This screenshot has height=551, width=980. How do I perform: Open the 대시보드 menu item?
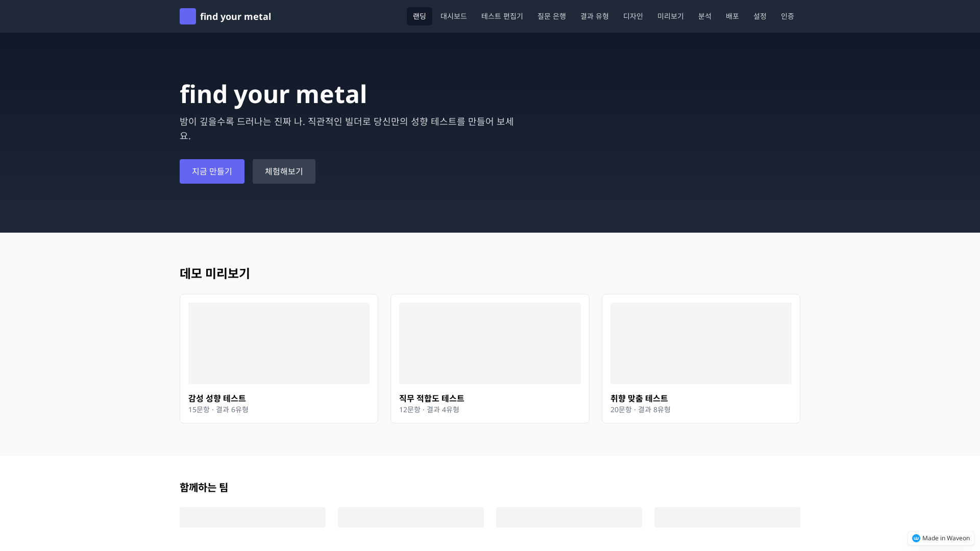(x=453, y=16)
